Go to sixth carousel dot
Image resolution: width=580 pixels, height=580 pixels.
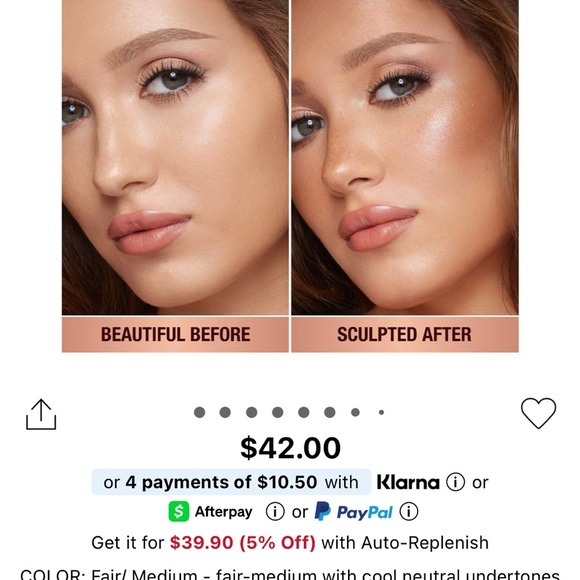(330, 412)
